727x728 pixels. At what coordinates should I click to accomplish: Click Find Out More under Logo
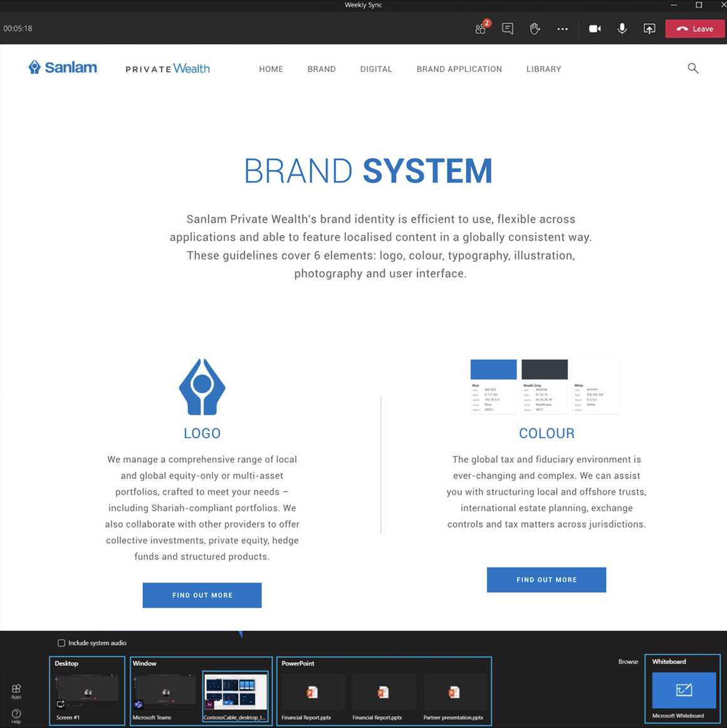(x=202, y=595)
